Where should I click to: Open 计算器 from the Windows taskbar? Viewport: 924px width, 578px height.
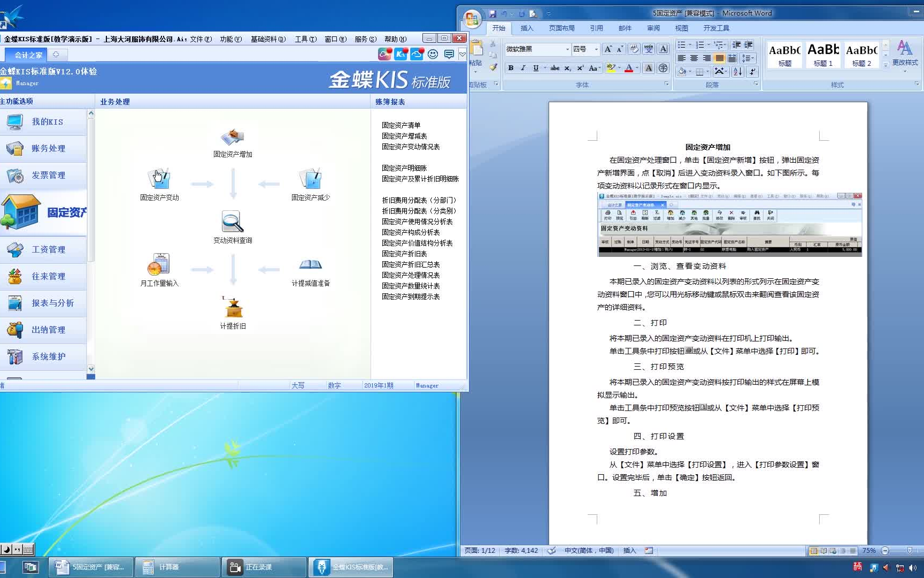pos(177,567)
